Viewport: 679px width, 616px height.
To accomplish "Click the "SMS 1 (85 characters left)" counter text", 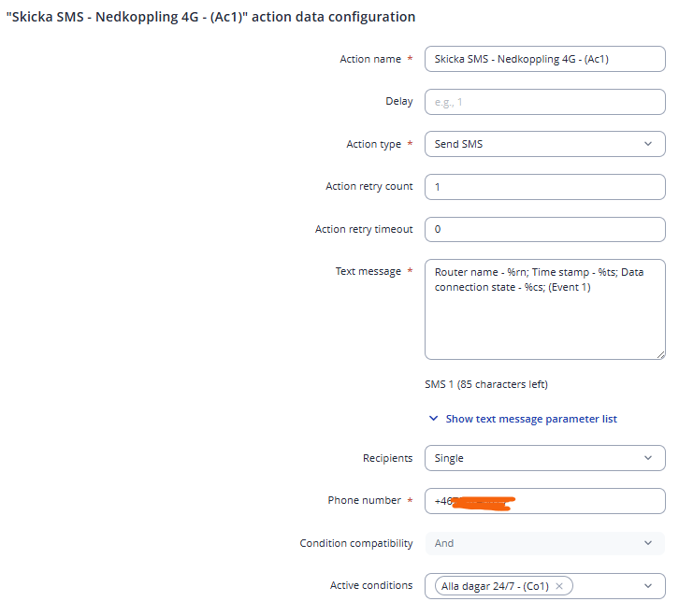I will pyautogui.click(x=486, y=384).
